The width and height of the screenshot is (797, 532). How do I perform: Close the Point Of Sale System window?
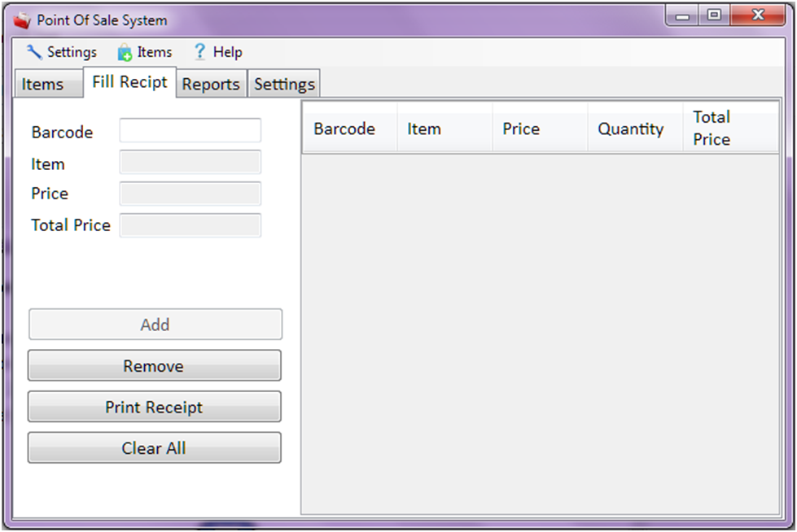pyautogui.click(x=758, y=15)
